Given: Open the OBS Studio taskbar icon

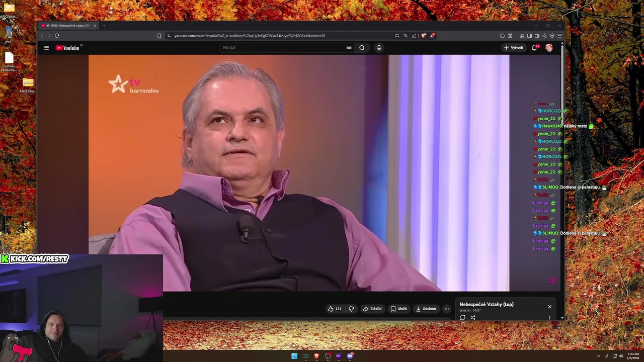Looking at the screenshot, I should coord(328,356).
